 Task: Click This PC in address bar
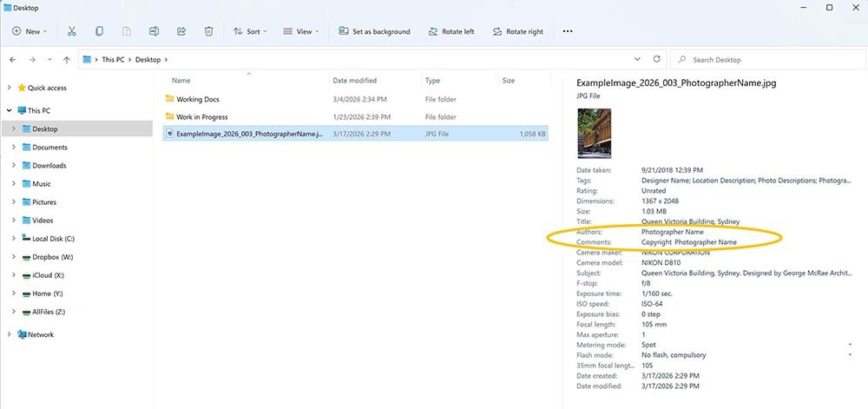(113, 60)
